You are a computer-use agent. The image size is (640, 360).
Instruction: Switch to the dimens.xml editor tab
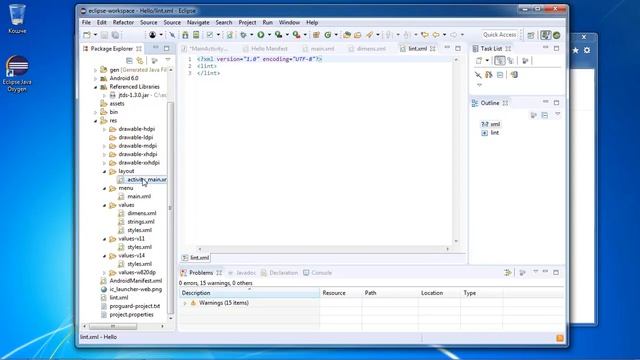(367, 49)
